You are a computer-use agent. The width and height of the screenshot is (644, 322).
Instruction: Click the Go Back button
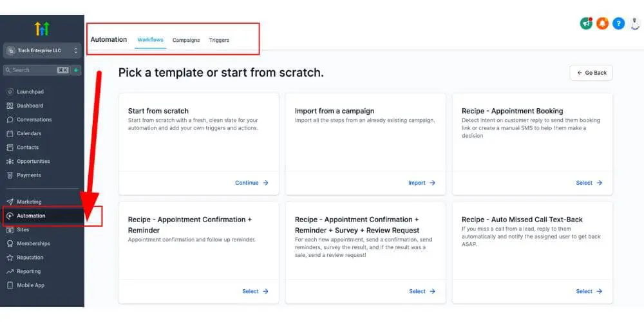pyautogui.click(x=591, y=73)
